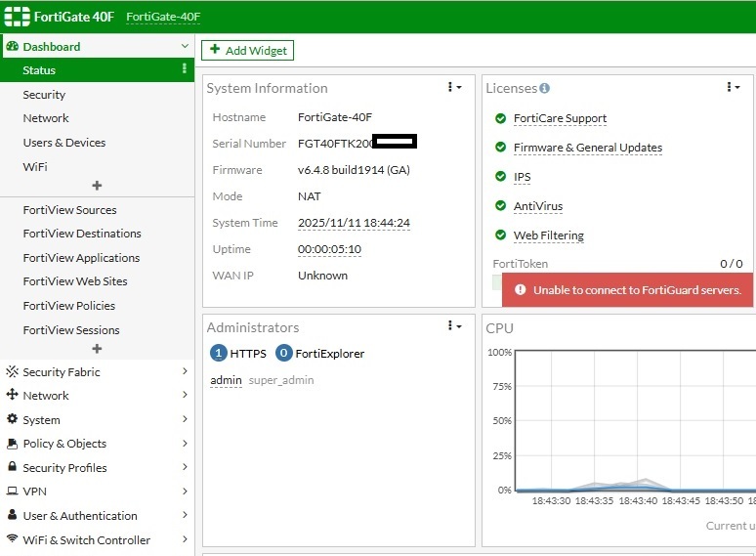
Task: Click the AntiVirus green check icon
Action: [500, 206]
